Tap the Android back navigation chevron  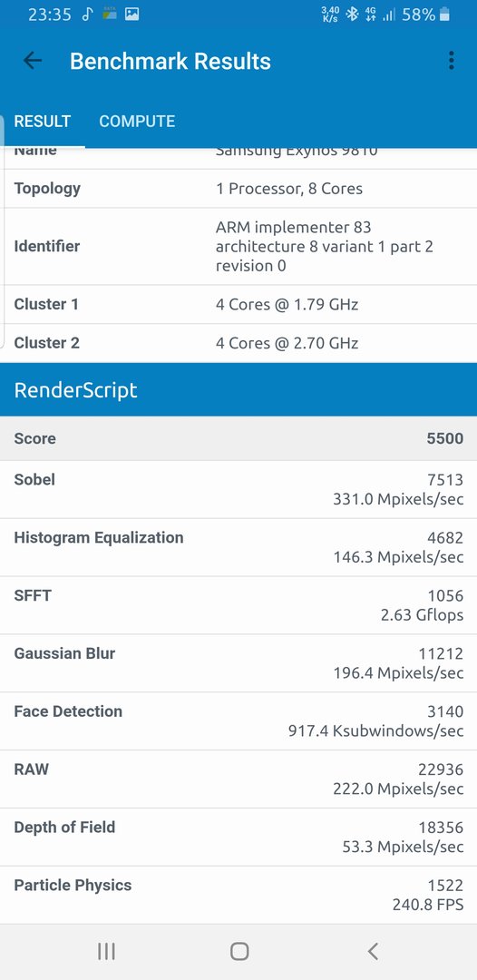[x=373, y=951]
